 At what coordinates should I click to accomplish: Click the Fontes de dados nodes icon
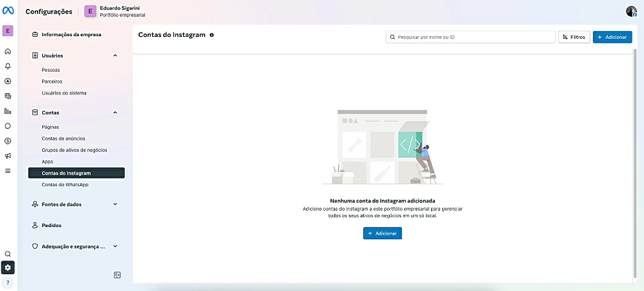(35, 204)
